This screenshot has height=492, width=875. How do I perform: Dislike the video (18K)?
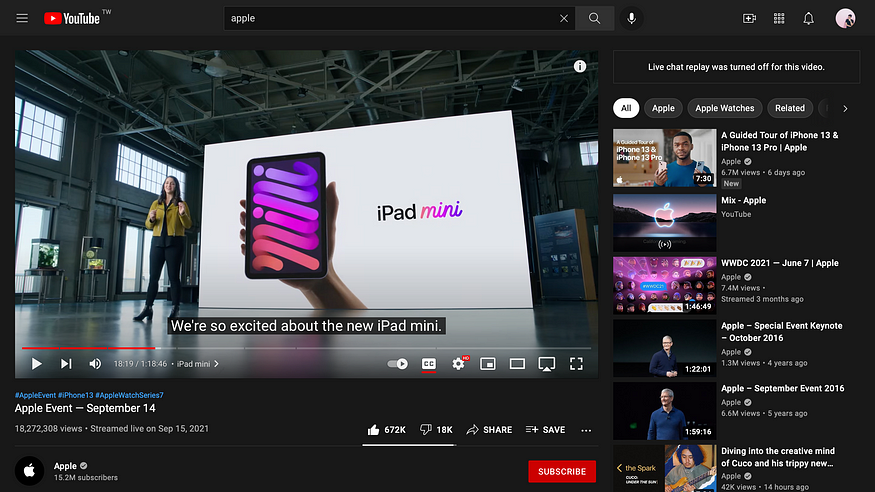click(436, 430)
